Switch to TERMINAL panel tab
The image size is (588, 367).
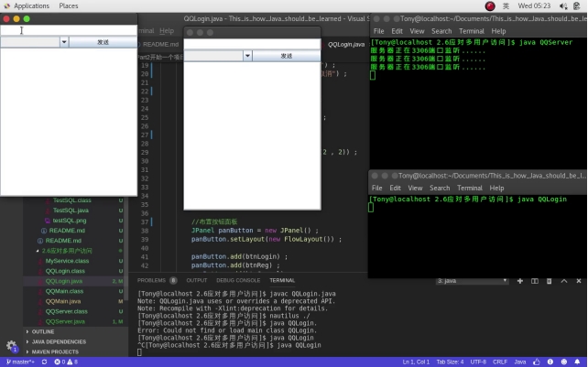pos(282,280)
